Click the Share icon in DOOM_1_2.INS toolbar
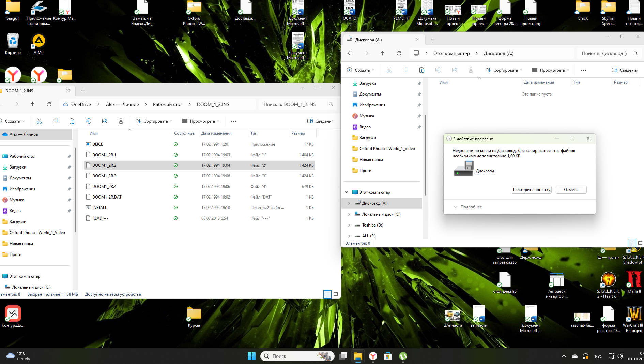The height and width of the screenshot is (364, 644). (x=105, y=121)
